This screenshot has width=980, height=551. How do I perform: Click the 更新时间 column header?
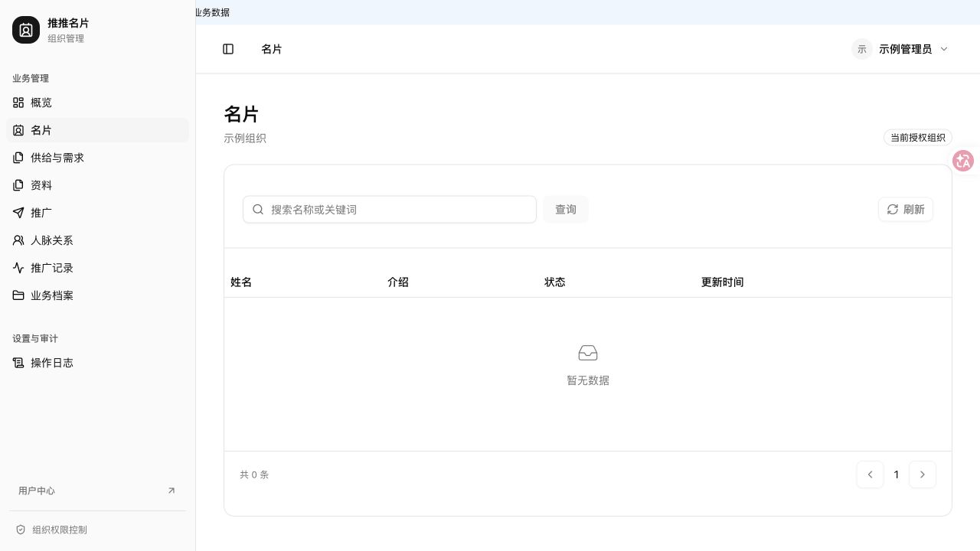723,282
